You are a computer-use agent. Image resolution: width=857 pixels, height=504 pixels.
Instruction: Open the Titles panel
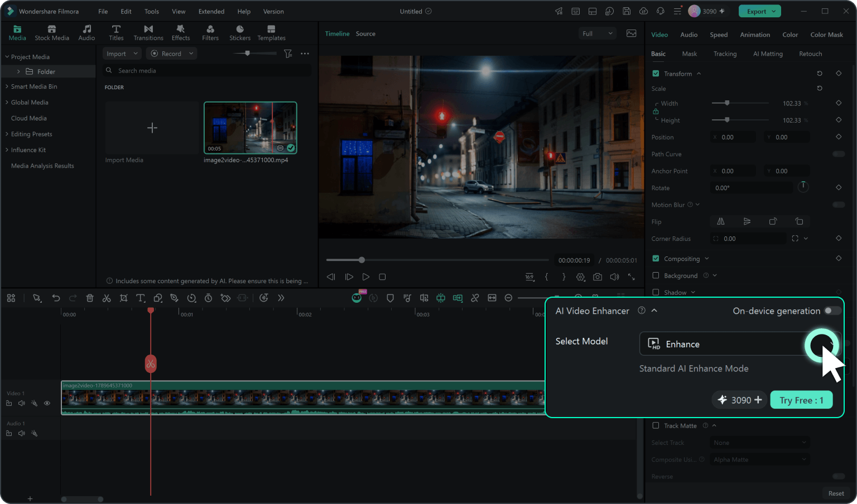coord(116,33)
